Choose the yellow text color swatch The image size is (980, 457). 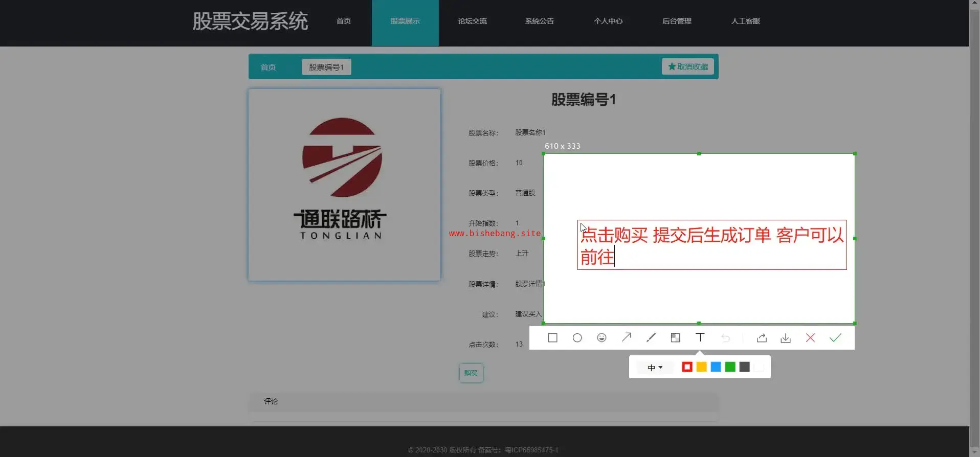[701, 367]
